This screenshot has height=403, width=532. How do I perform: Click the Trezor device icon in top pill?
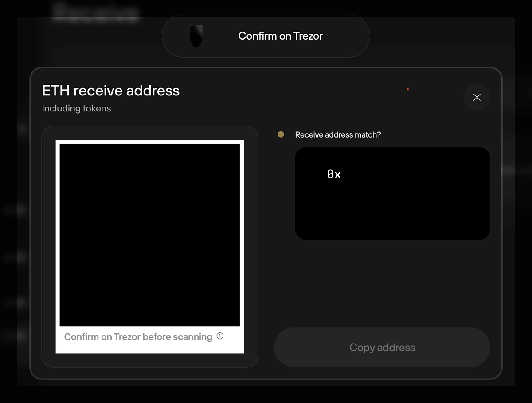pyautogui.click(x=196, y=36)
